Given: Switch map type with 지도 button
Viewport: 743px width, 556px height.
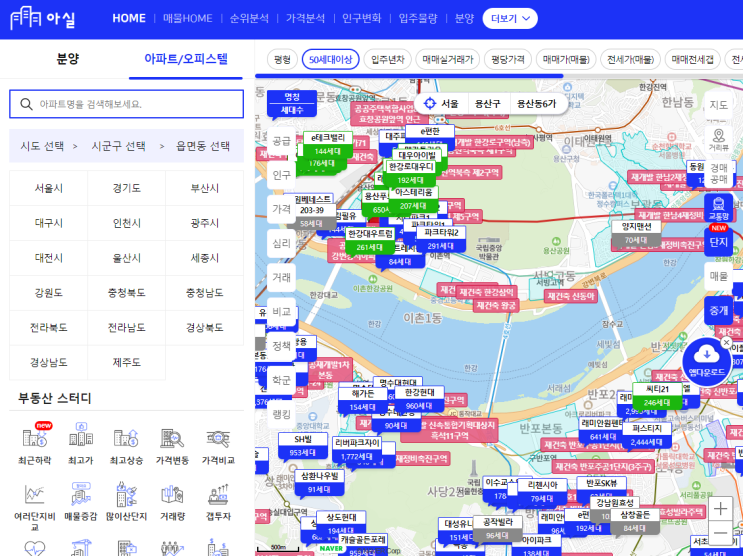Looking at the screenshot, I should (x=718, y=105).
